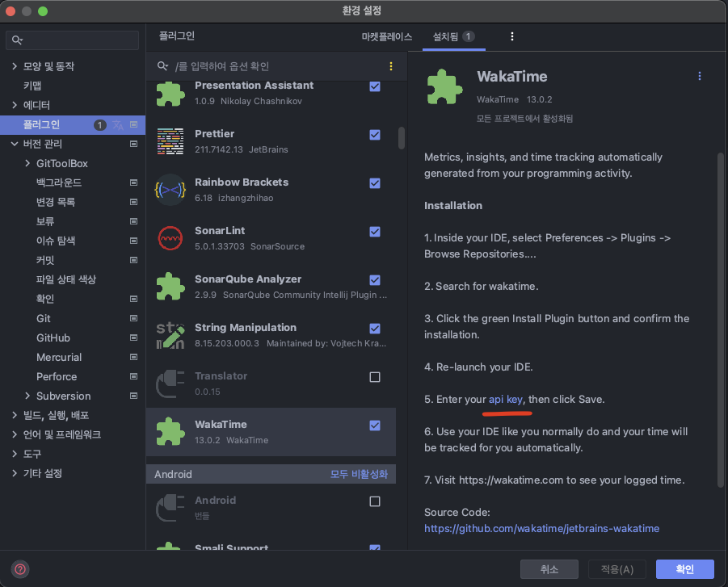
Task: Click the SonarLint plugin icon
Action: click(170, 238)
